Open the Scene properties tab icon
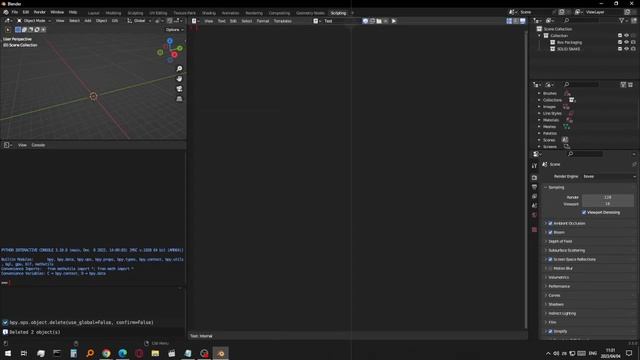This screenshot has height=360, width=640. pyautogui.click(x=534, y=206)
